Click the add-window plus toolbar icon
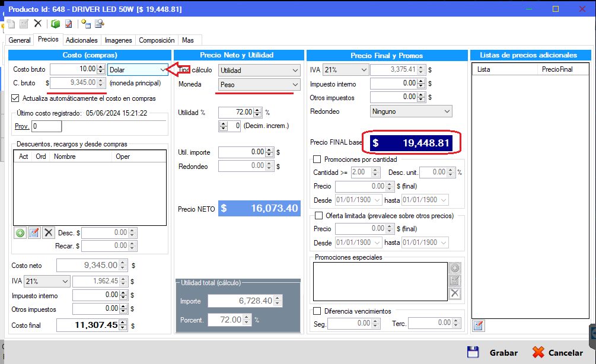Viewport: 596px width, 364px height. point(86,24)
